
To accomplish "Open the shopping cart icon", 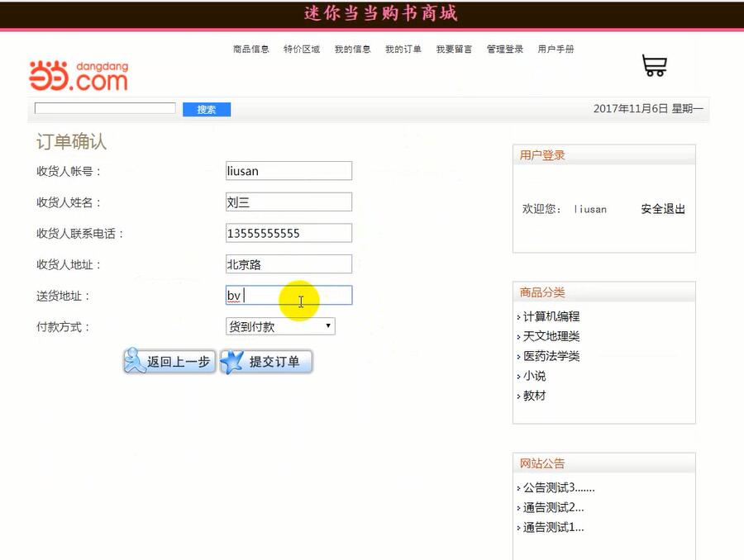I will coord(654,65).
